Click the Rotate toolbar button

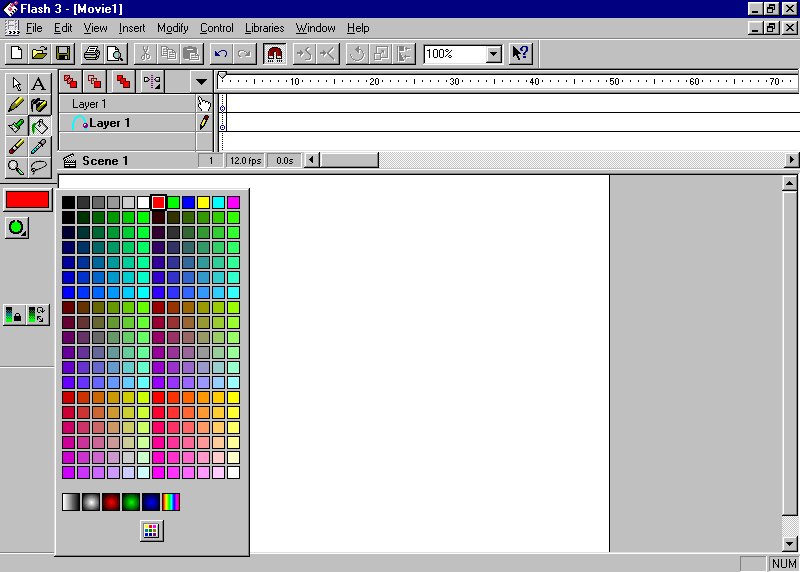(357, 54)
